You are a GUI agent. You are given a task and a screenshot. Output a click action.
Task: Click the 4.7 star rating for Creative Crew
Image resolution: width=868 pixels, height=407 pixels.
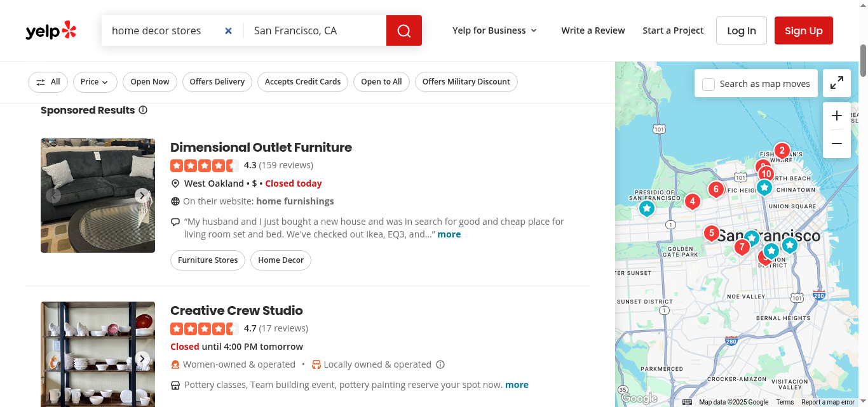tap(205, 329)
